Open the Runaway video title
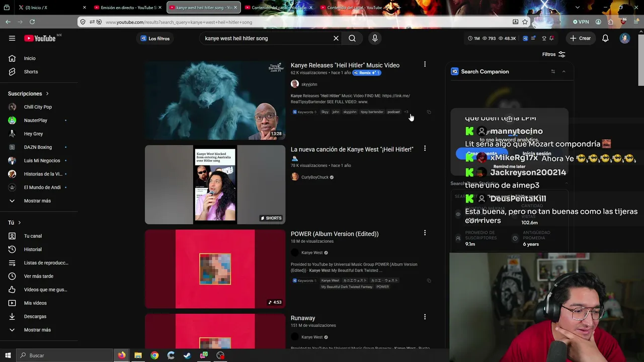The image size is (644, 362). tap(303, 318)
